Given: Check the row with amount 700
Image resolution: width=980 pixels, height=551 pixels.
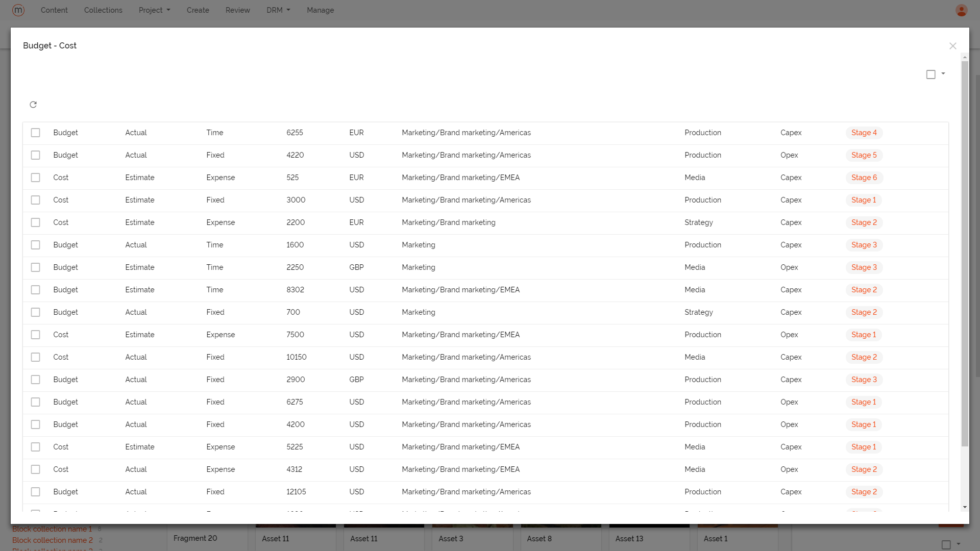Looking at the screenshot, I should click(35, 312).
